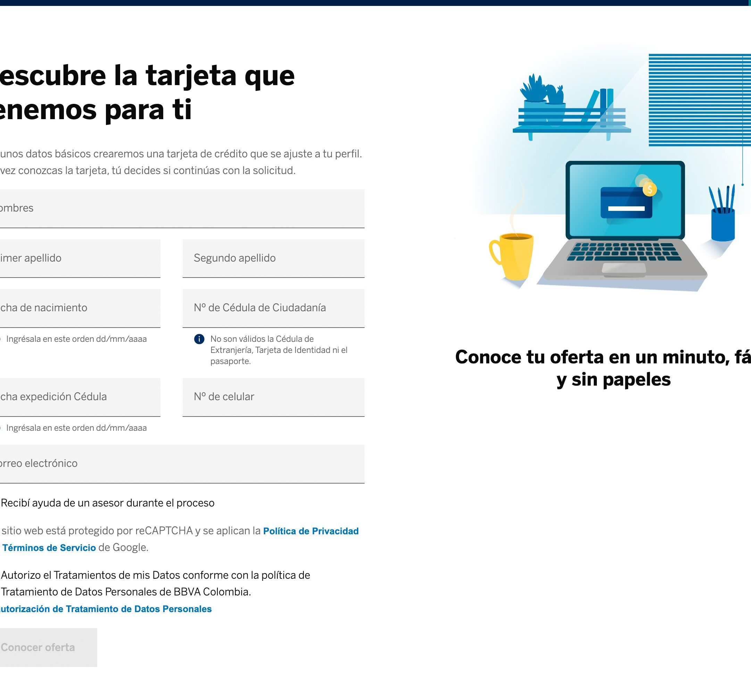Toggle 'Recibí ayuda de un asesor' option
This screenshot has height=700, width=751.
coord(107,503)
